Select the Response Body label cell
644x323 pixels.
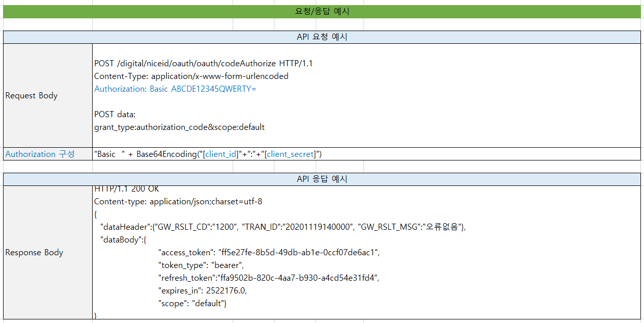coord(34,253)
